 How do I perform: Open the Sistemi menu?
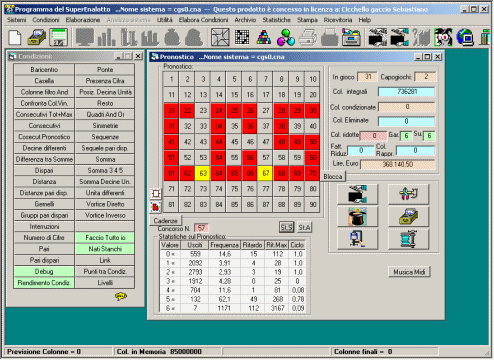coord(16,20)
